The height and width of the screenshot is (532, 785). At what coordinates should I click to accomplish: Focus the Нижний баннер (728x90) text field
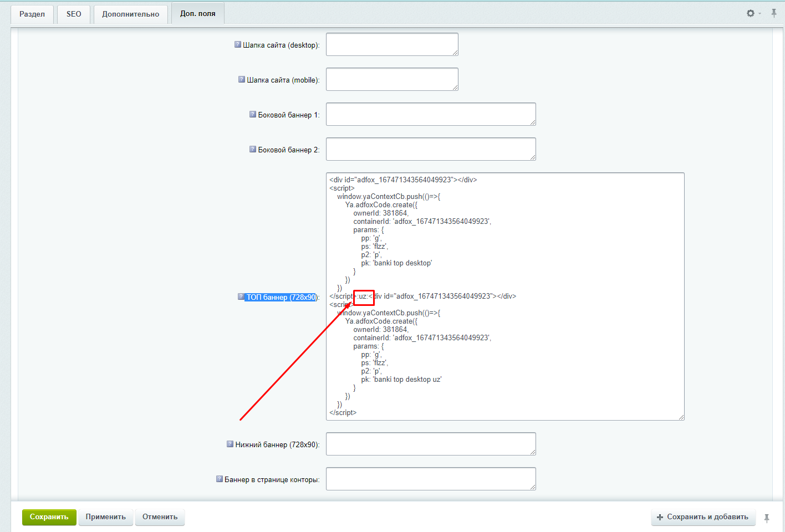tap(431, 444)
